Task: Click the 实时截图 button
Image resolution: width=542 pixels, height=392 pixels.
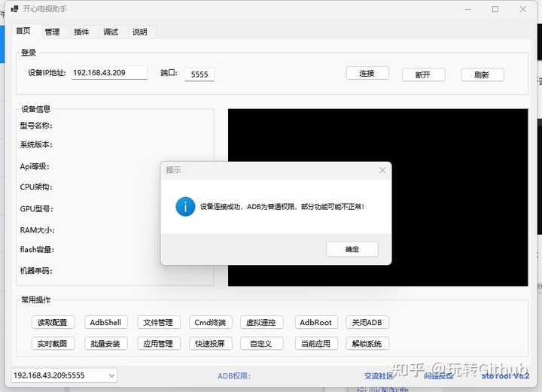Action: pyautogui.click(x=53, y=343)
